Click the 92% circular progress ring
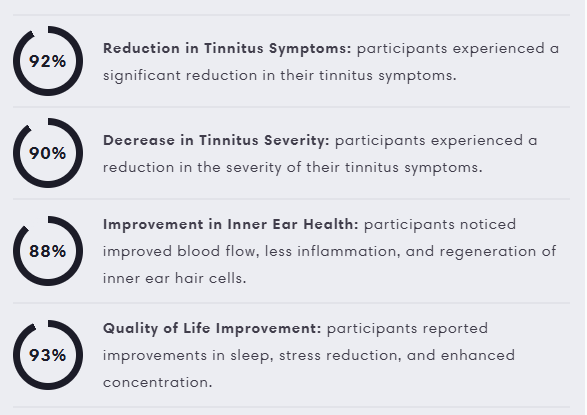The width and height of the screenshot is (587, 415). point(48,61)
